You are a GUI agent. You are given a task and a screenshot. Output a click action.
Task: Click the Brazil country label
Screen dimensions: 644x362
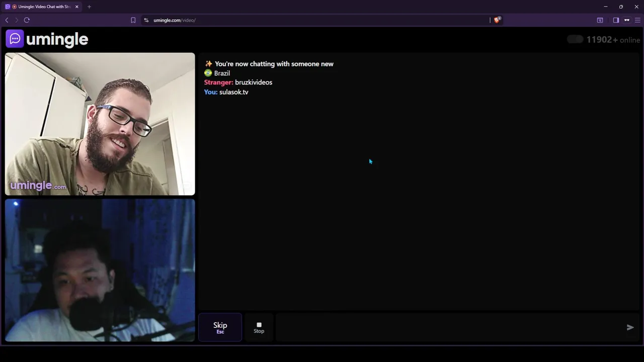tap(222, 73)
